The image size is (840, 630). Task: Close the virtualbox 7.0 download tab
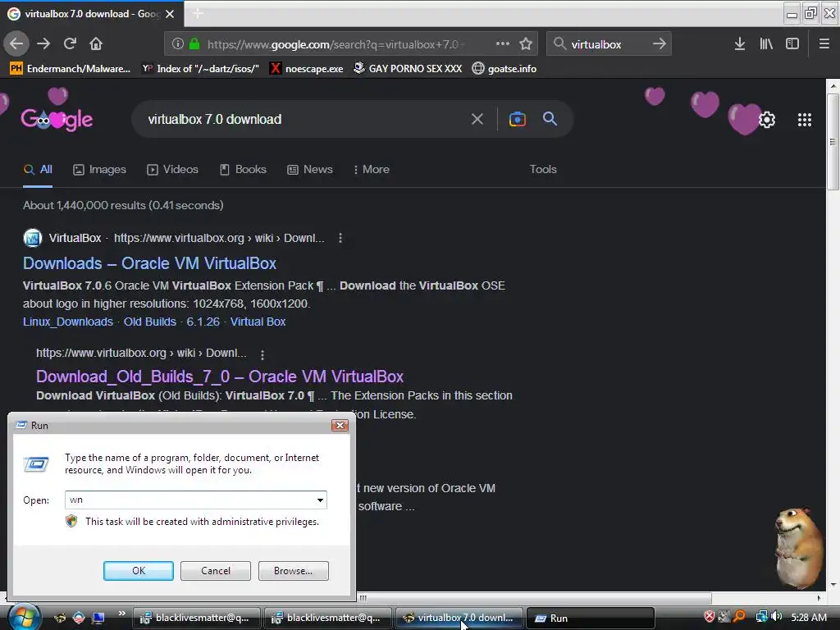170,14
